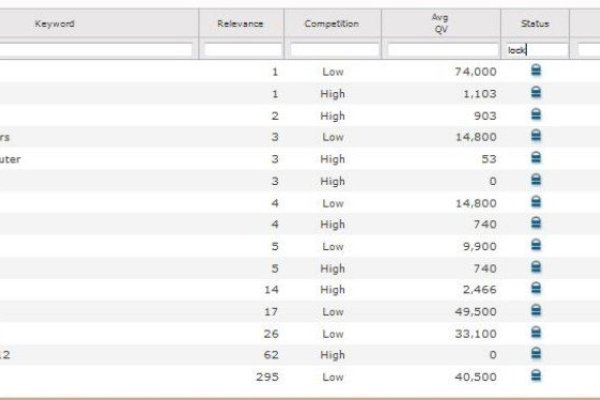This screenshot has height=400, width=600.
Task: Click lock icon in the 53 QV row
Action: click(x=535, y=158)
